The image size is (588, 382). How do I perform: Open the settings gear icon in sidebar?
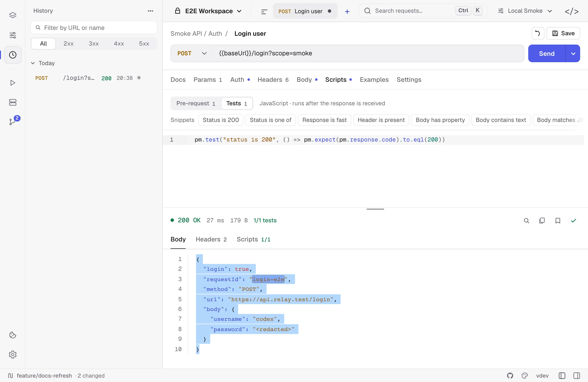pyautogui.click(x=12, y=355)
